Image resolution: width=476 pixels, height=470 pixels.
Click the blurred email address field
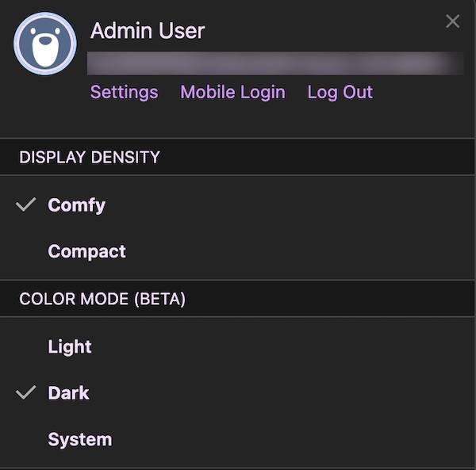point(275,63)
